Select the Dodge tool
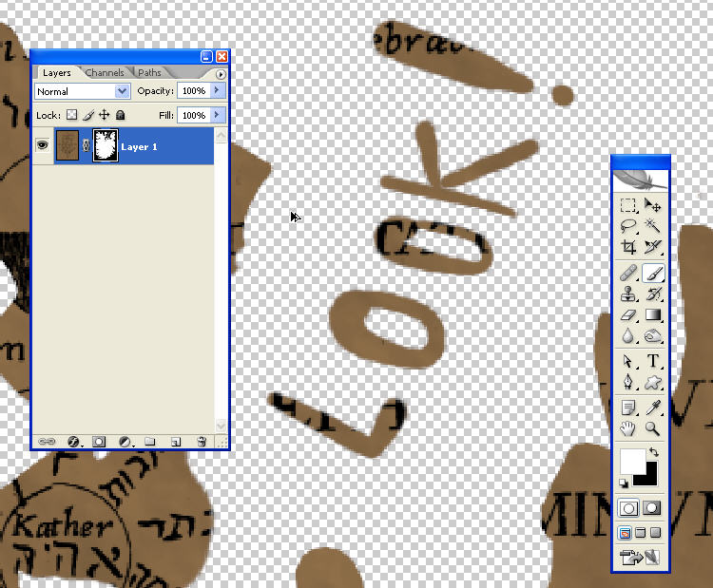The width and height of the screenshot is (713, 588). [x=653, y=336]
